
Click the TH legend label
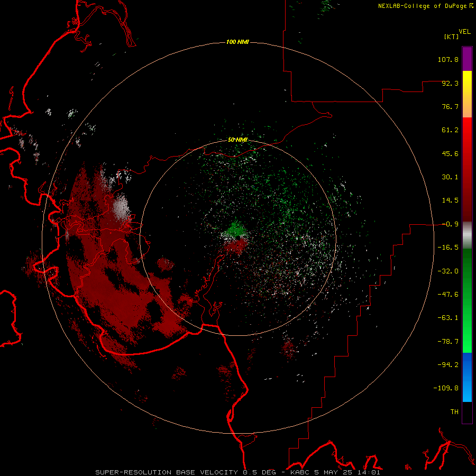[454, 412]
